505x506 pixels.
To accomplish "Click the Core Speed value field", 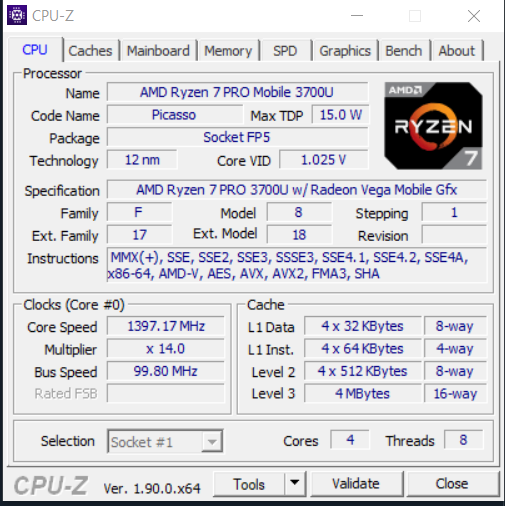I will pos(166,326).
